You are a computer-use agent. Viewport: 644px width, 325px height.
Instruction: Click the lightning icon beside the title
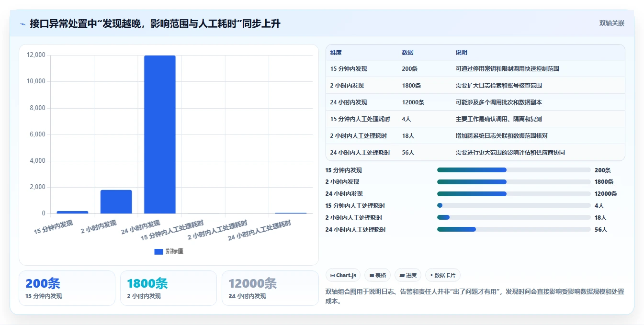tap(23, 24)
